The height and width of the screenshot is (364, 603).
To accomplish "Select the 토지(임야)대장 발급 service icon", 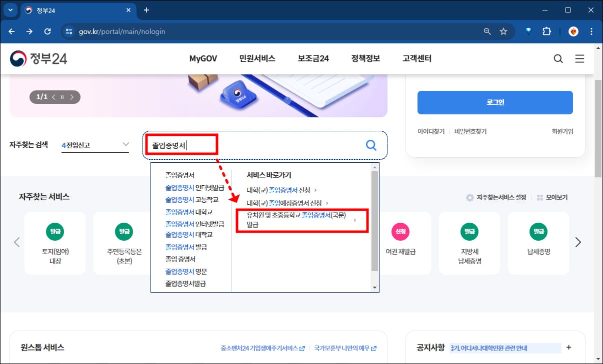I will (55, 243).
